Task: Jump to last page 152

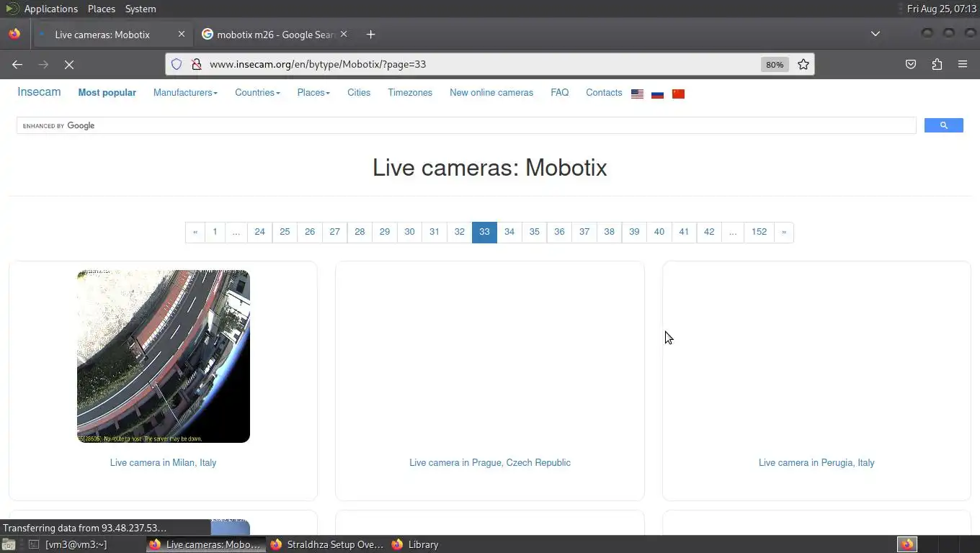Action: (759, 232)
